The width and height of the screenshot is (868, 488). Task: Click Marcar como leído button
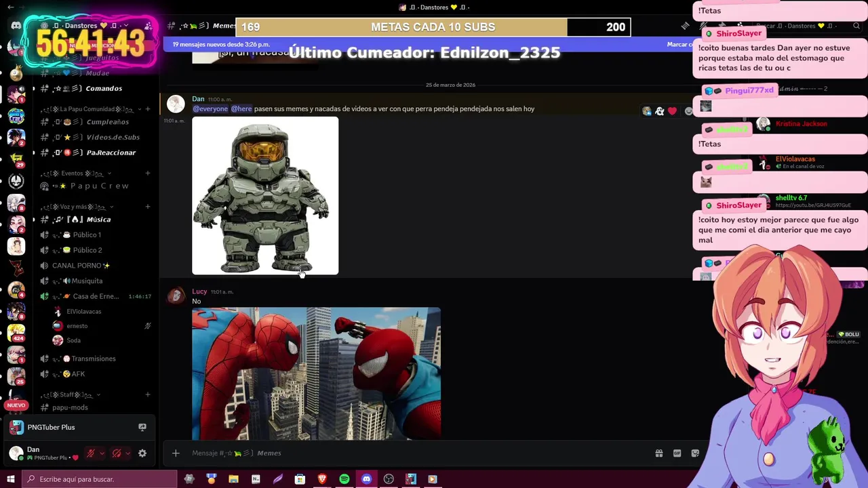pos(679,45)
